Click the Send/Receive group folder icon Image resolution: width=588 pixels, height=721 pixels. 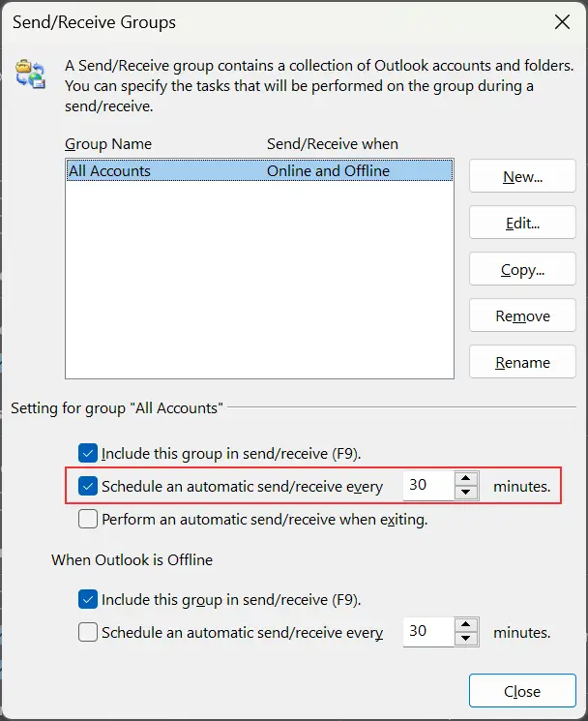point(31,73)
